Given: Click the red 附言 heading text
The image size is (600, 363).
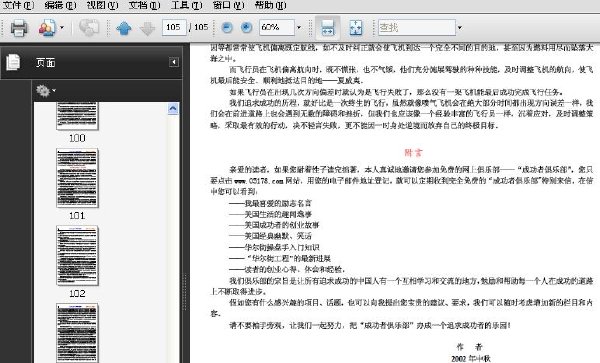Looking at the screenshot, I should click(x=413, y=153).
